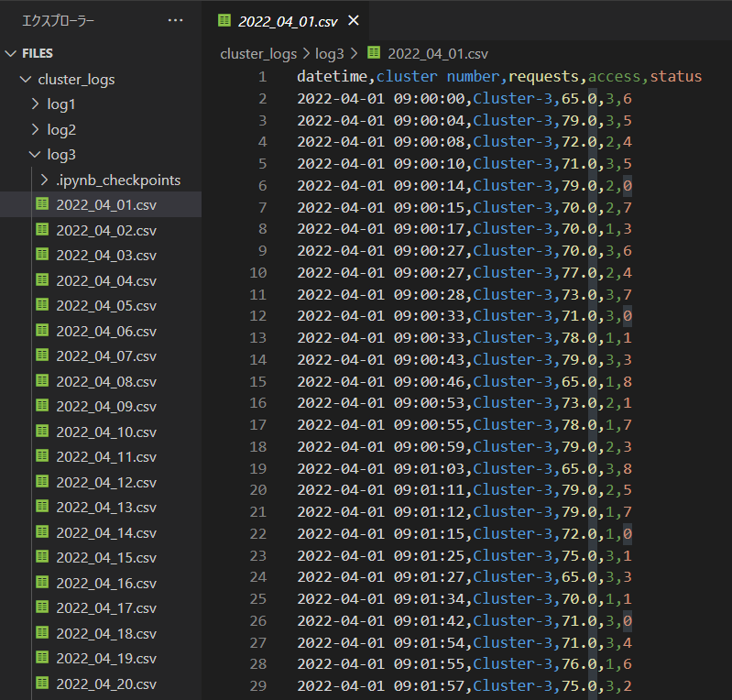Click timestamp 2022-04-01 09:01:03 on line 19
This screenshot has width=732, height=700.
381,468
